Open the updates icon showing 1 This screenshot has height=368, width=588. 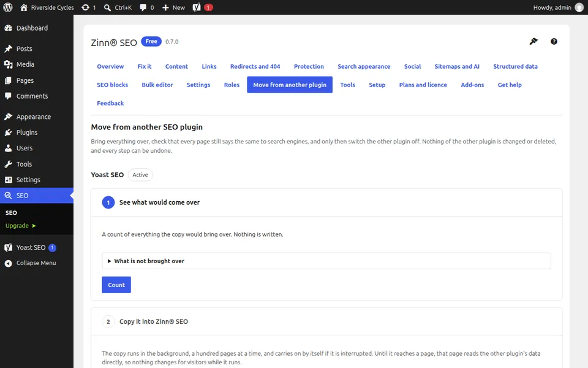pos(89,7)
